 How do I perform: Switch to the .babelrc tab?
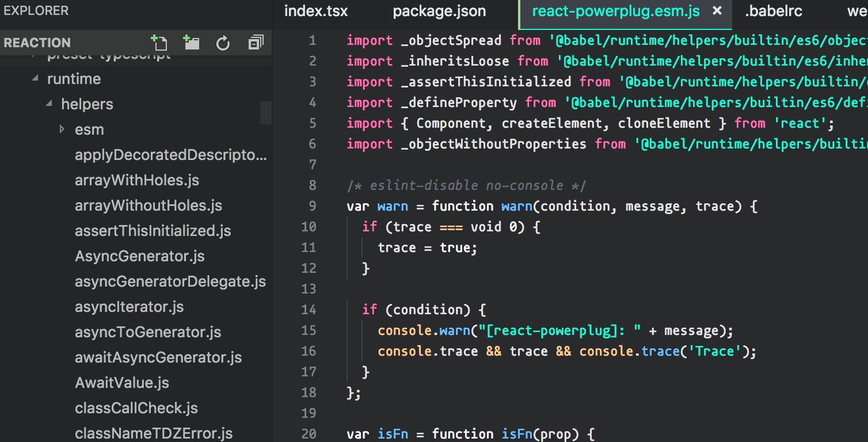click(x=774, y=10)
